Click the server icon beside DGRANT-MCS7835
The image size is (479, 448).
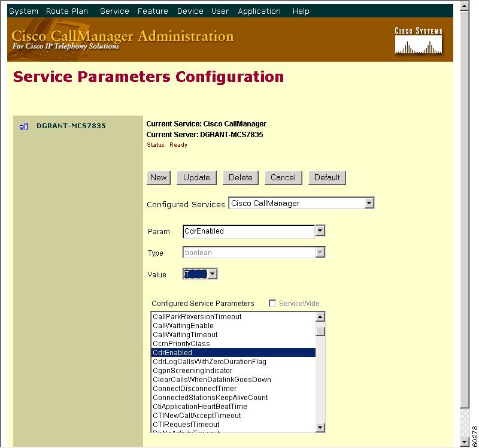pyautogui.click(x=23, y=126)
